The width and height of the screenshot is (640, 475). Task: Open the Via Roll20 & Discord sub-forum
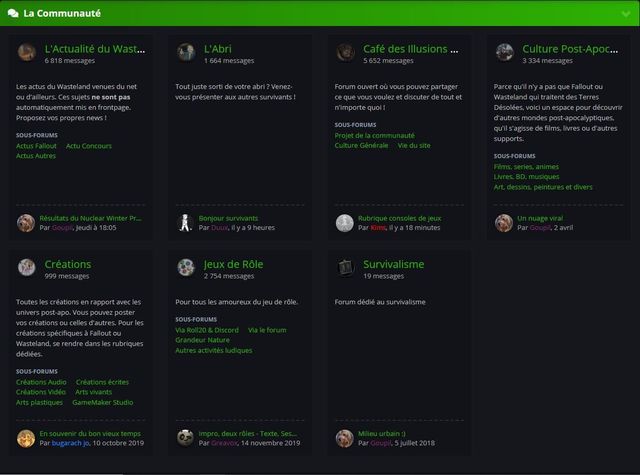pos(207,330)
